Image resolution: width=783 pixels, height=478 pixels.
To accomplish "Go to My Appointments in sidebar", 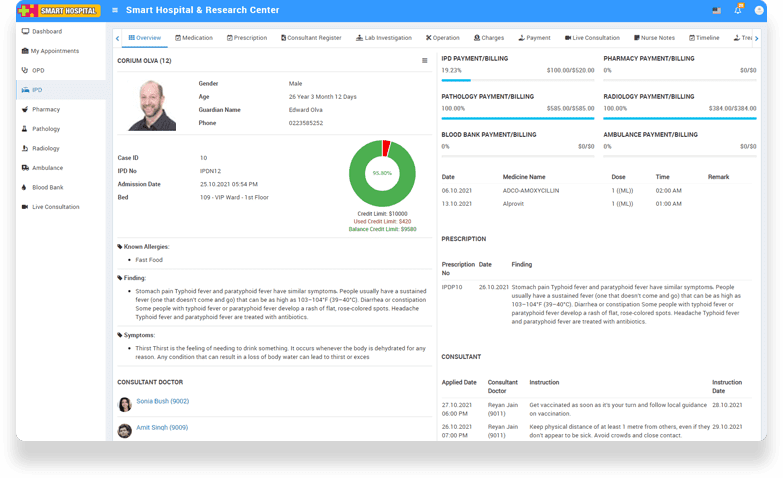I will (x=54, y=51).
